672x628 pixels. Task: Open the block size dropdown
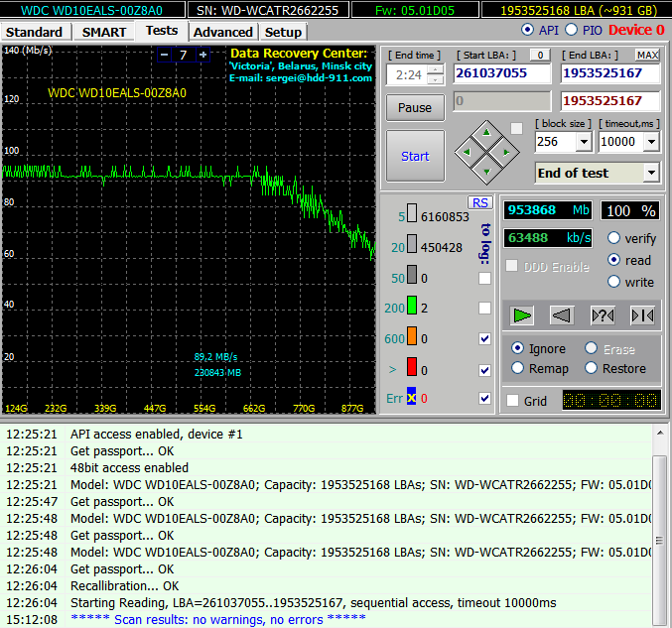point(584,142)
